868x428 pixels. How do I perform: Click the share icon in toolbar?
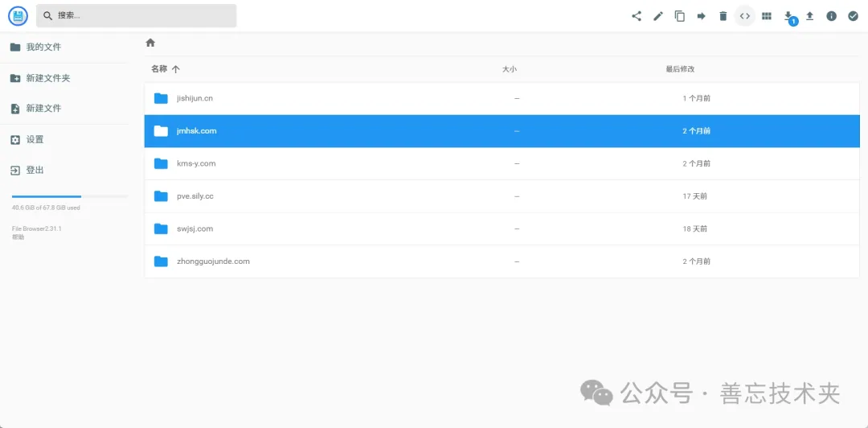click(x=636, y=16)
